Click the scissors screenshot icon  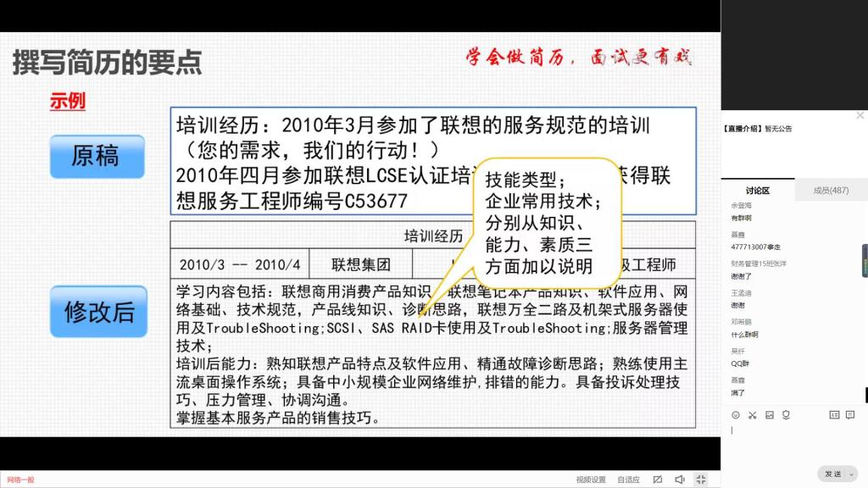pyautogui.click(x=752, y=415)
